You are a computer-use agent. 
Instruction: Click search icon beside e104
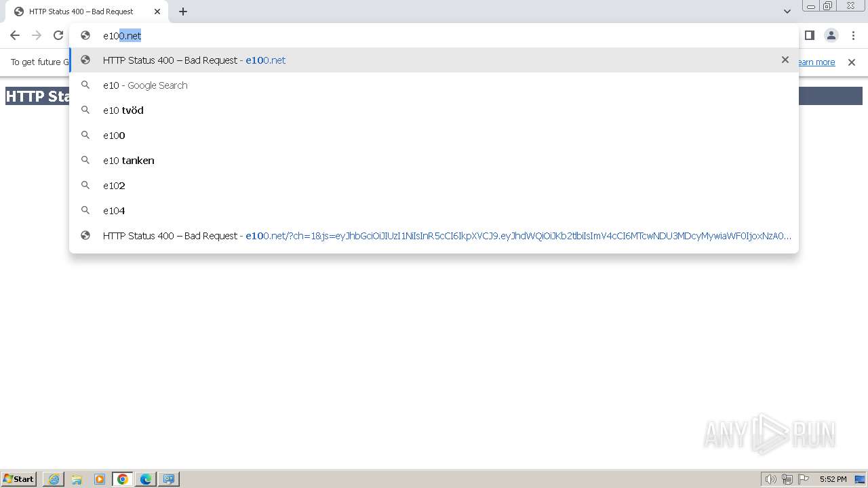[85, 210]
